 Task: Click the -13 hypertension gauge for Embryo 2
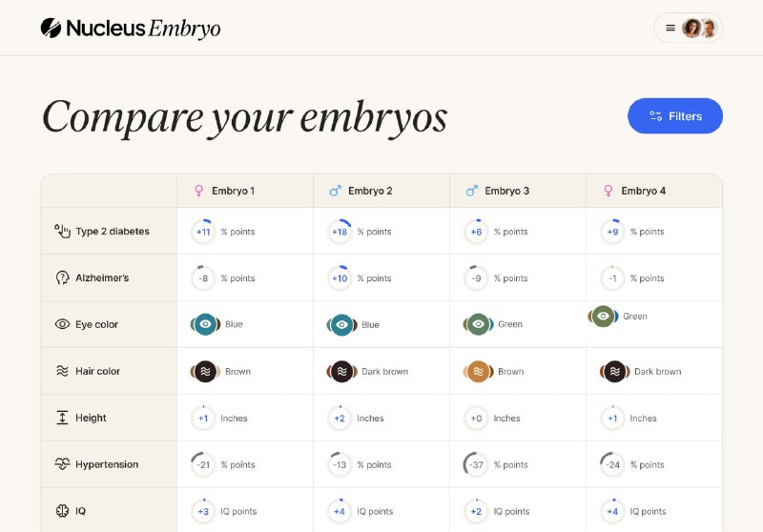340,464
